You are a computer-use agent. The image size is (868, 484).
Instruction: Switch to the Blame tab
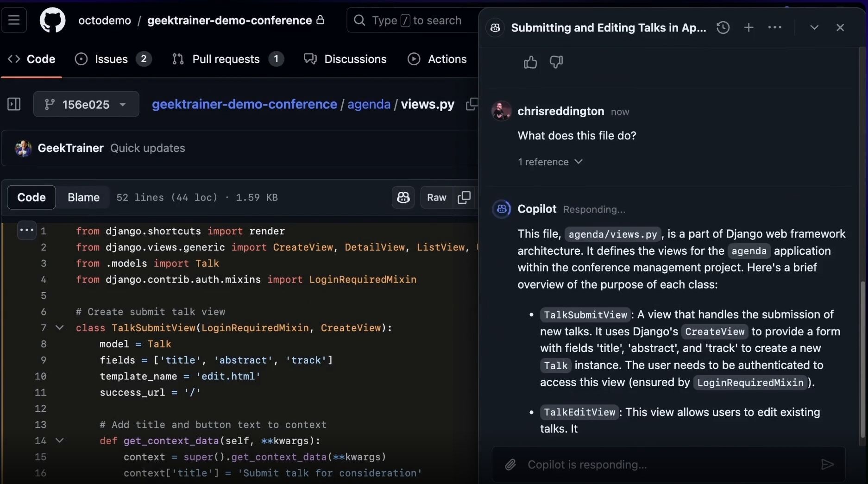[x=83, y=197]
